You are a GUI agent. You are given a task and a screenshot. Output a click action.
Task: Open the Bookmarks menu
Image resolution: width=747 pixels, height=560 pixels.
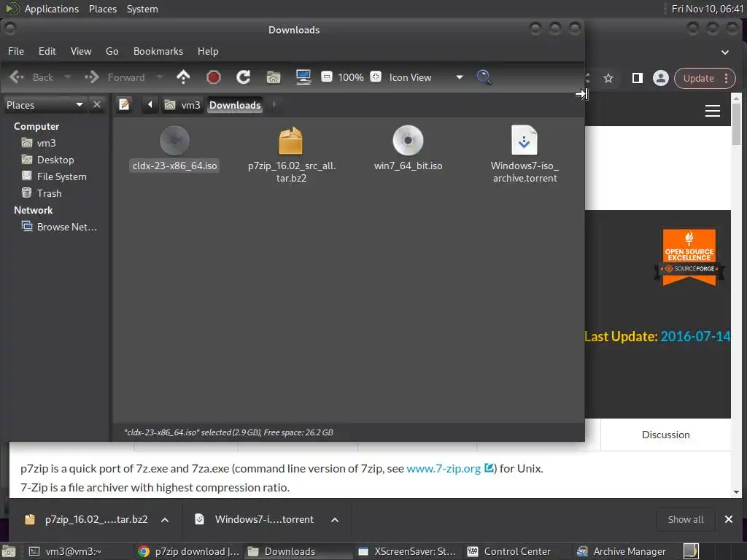coord(158,51)
